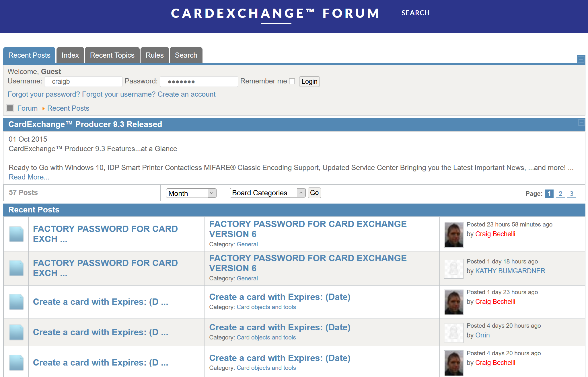Viewport: 588px width, 377px height.
Task: Click Recent Posts breadcrumb link
Action: [68, 108]
